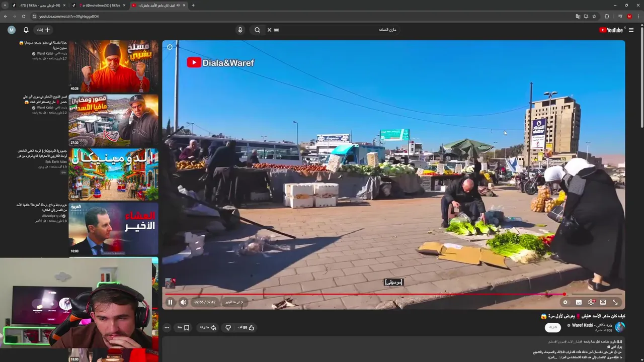The image size is (644, 362).
Task: Click the video info card icon
Action: [x=170, y=47]
